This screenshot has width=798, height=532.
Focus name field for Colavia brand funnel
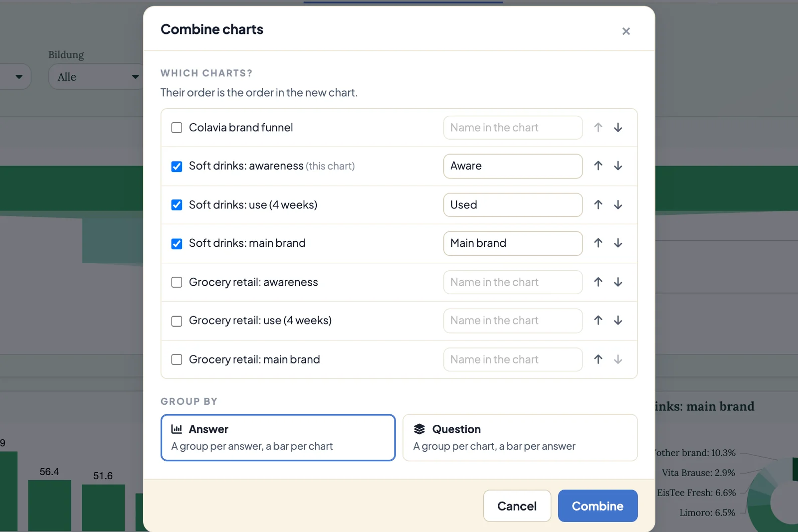pyautogui.click(x=513, y=128)
